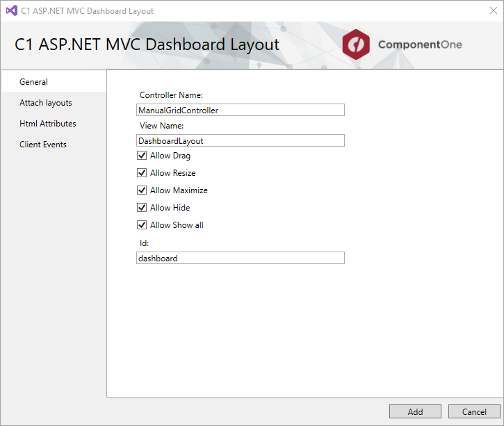Disable the Allow Maximize option
The image size is (504, 426).
[x=142, y=190]
